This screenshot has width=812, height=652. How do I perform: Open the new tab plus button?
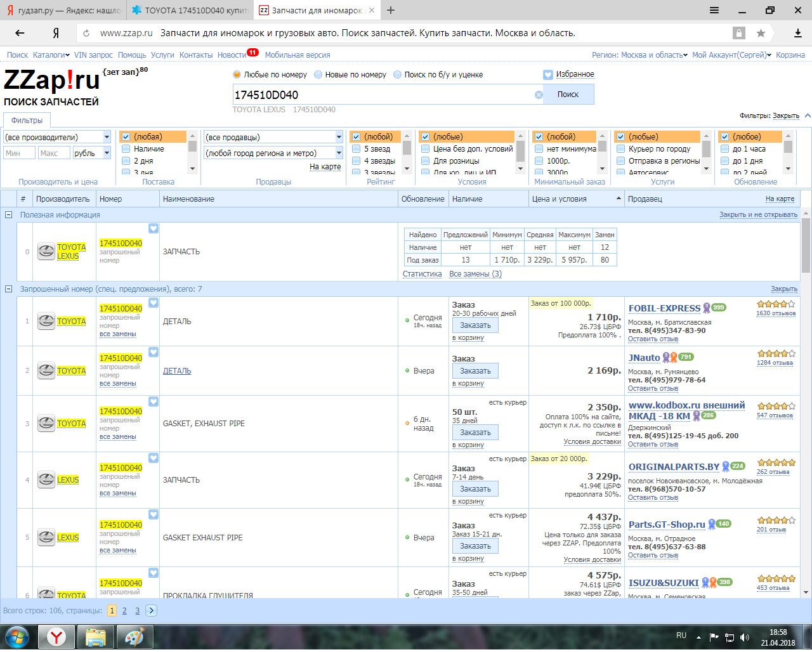[x=391, y=10]
